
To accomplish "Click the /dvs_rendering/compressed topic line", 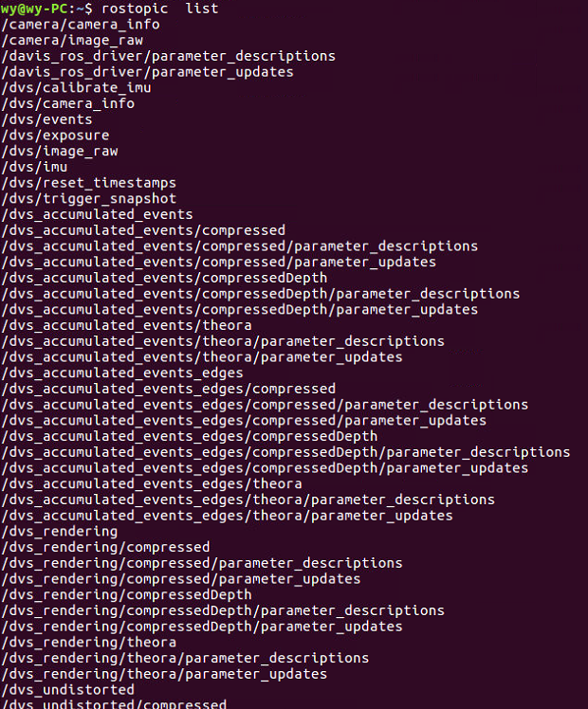I will tap(105, 547).
